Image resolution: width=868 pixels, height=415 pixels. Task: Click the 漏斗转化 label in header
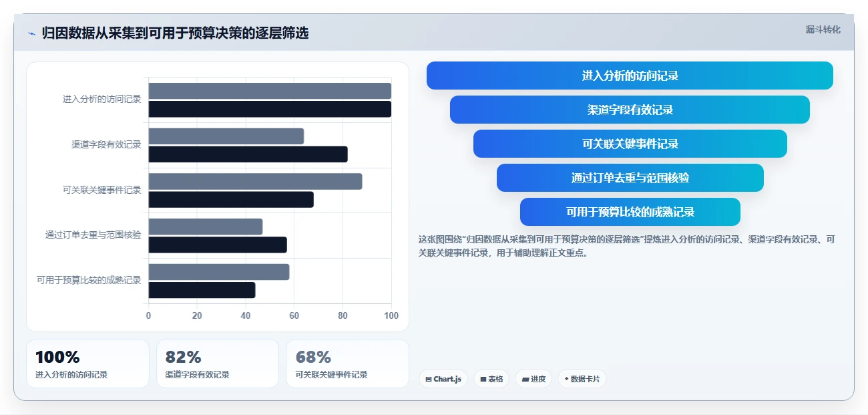point(823,29)
